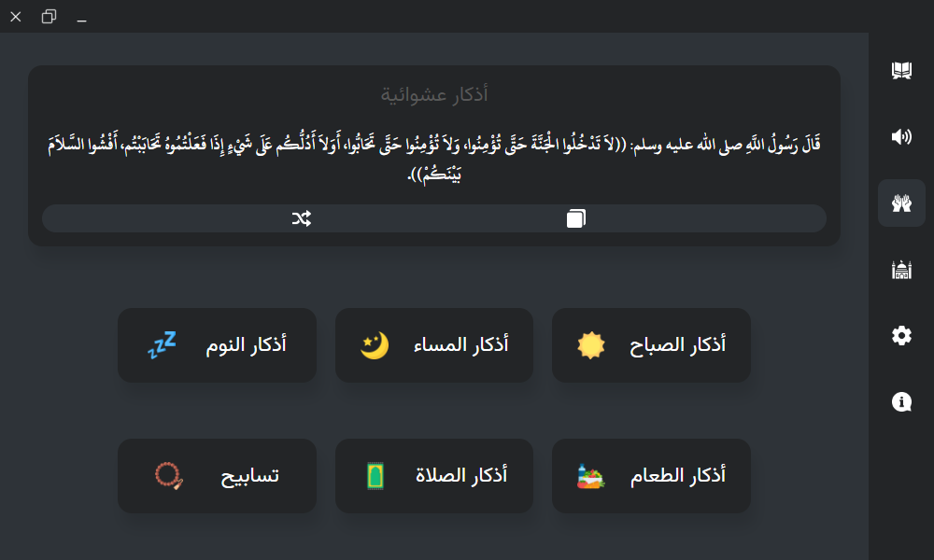Open أذكار النوم sleep adhkar card
This screenshot has height=560, width=934.
pyautogui.click(x=217, y=345)
